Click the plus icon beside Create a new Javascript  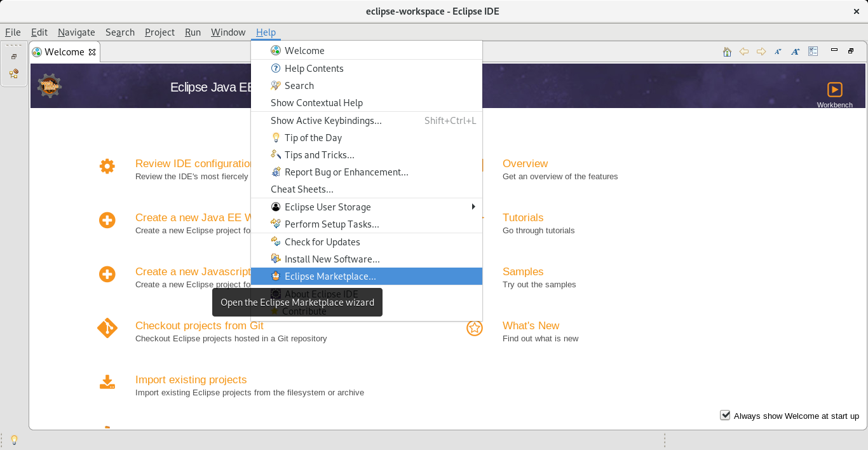[x=107, y=275]
